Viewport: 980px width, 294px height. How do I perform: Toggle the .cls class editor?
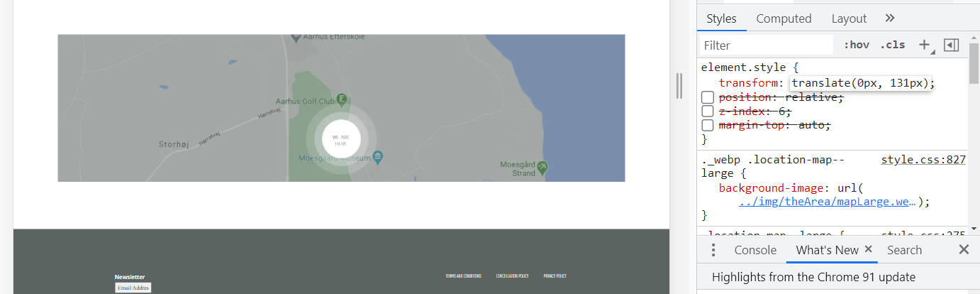point(893,45)
